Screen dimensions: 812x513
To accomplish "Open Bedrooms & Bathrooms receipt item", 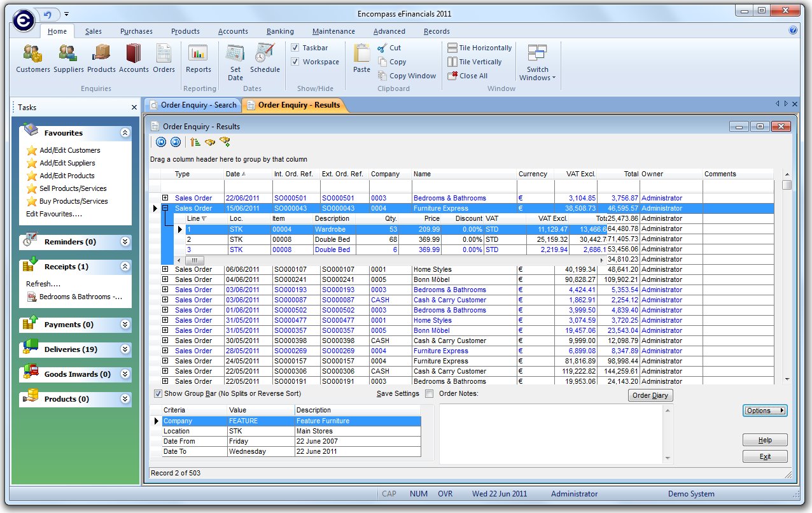I will pos(74,297).
